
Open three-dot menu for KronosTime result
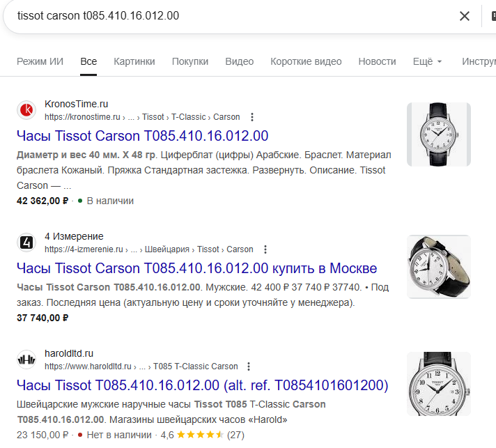point(252,117)
